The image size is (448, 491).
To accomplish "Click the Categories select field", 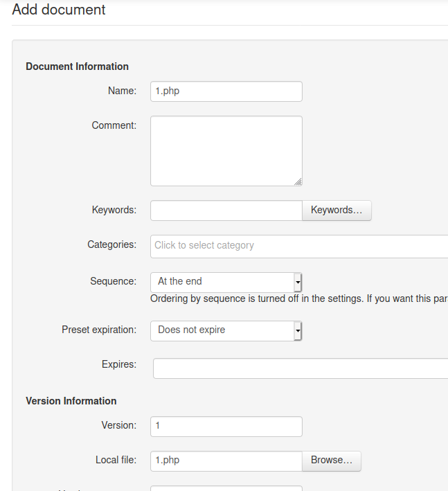I will [299, 247].
